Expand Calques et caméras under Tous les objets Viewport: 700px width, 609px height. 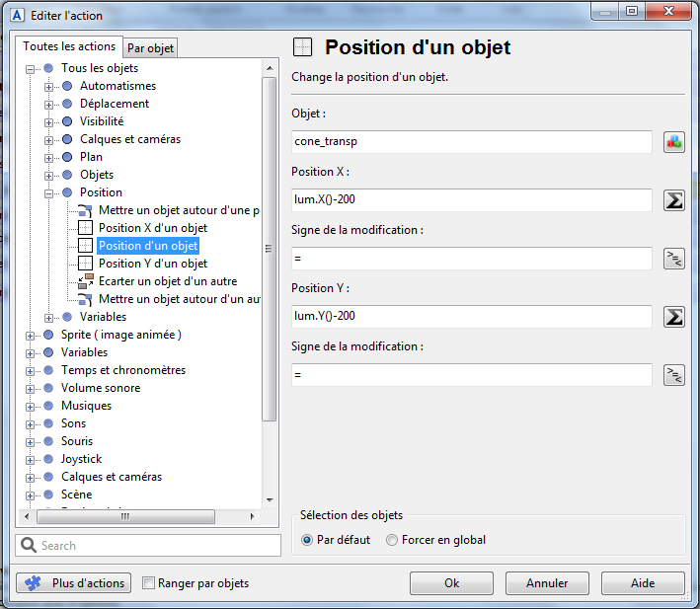[x=48, y=140]
